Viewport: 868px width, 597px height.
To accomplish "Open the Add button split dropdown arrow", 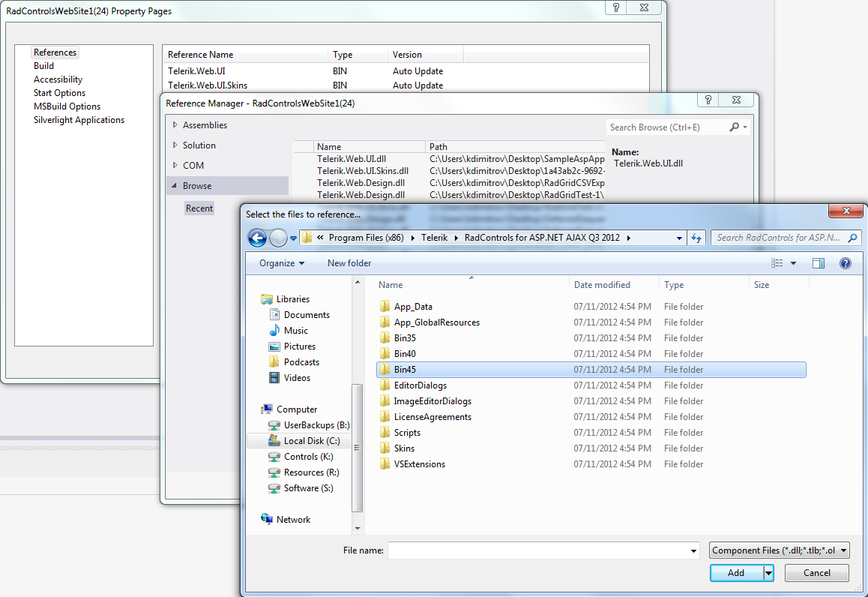I will [768, 573].
